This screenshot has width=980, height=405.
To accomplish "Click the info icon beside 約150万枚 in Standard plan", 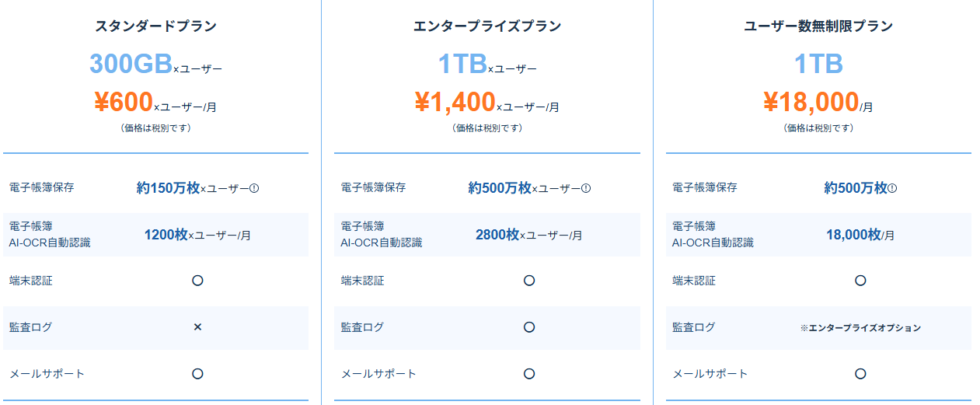I will coord(254,188).
